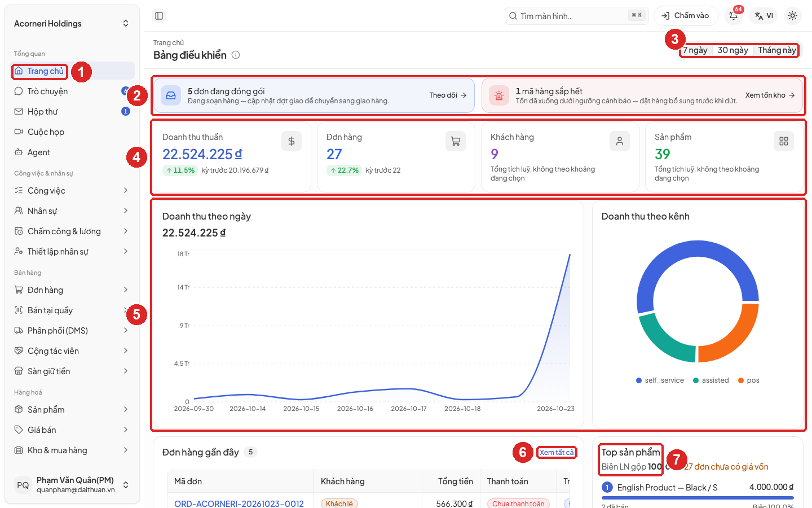Select the 7 ngày range tab
This screenshot has height=508, width=812.
(x=695, y=50)
